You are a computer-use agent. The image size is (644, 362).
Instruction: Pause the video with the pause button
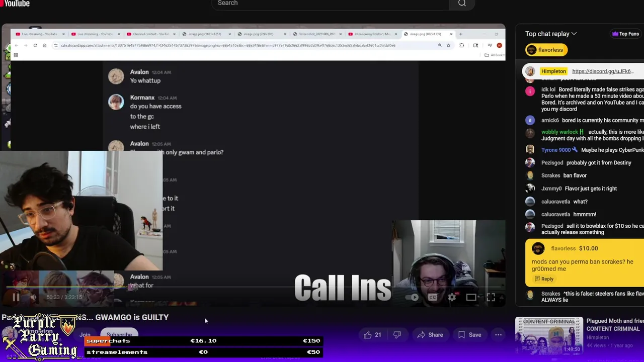(16, 297)
